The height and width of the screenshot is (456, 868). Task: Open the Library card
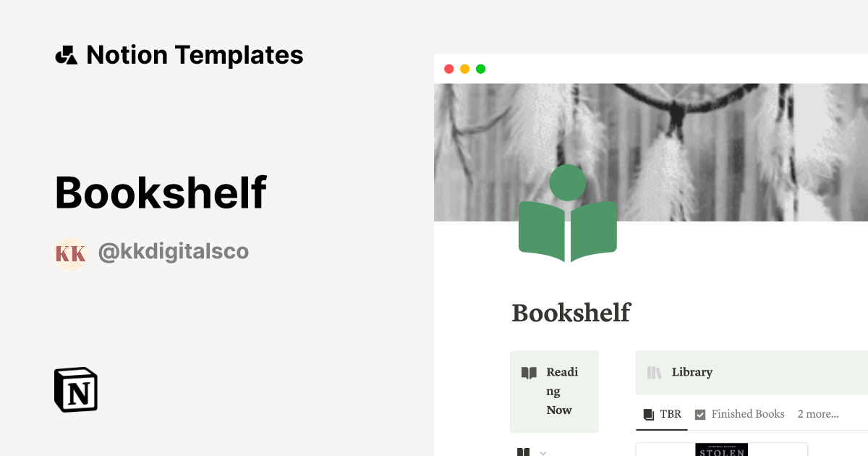723,372
